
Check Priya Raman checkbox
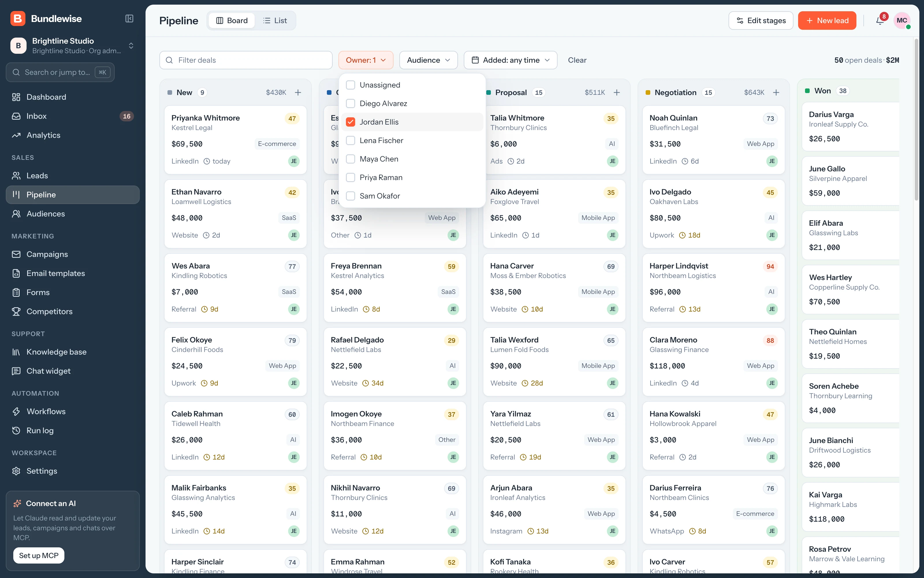click(x=351, y=177)
